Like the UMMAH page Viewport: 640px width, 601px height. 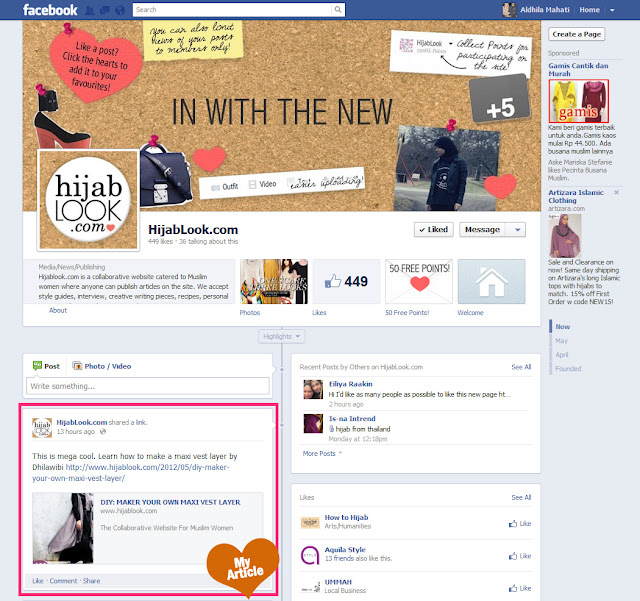coord(520,588)
